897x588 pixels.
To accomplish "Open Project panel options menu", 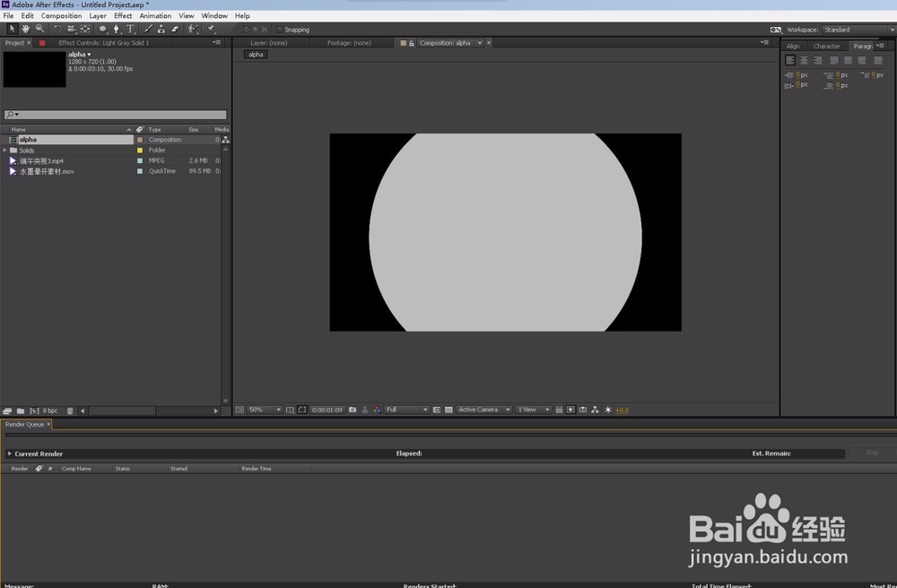I will [x=216, y=42].
